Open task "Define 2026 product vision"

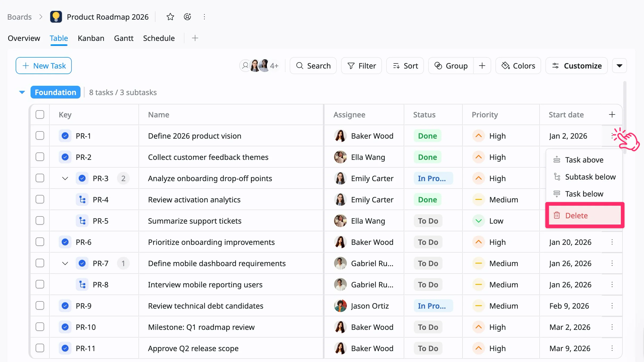click(x=195, y=136)
